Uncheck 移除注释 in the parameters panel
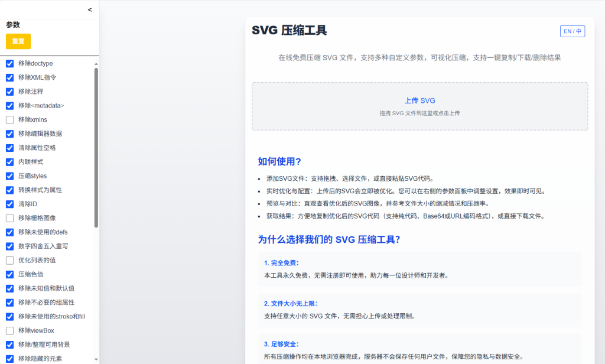Viewport: 605px width, 364px height. pos(8,92)
